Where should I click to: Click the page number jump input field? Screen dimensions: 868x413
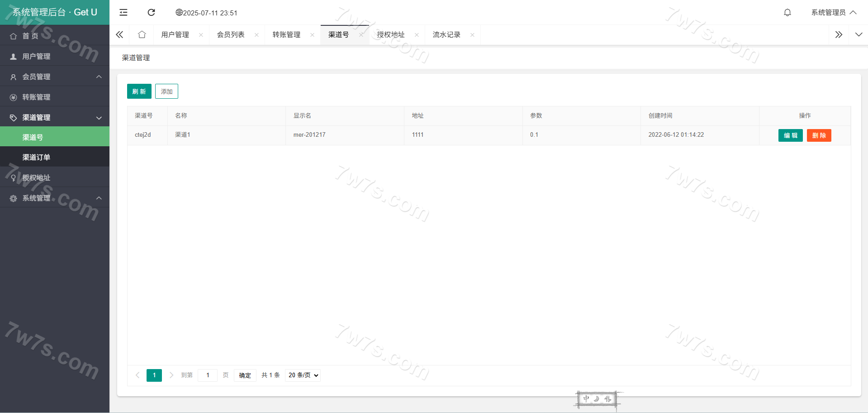click(208, 375)
